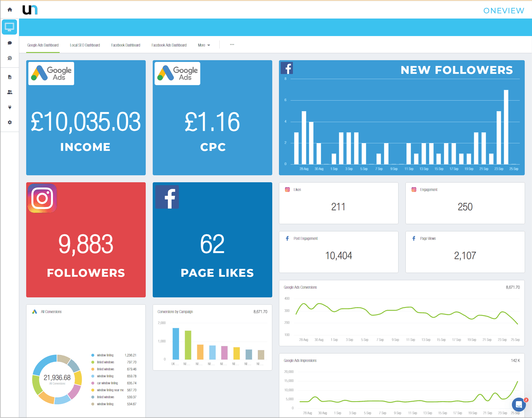Click the tallest New Followers bar

(506, 127)
